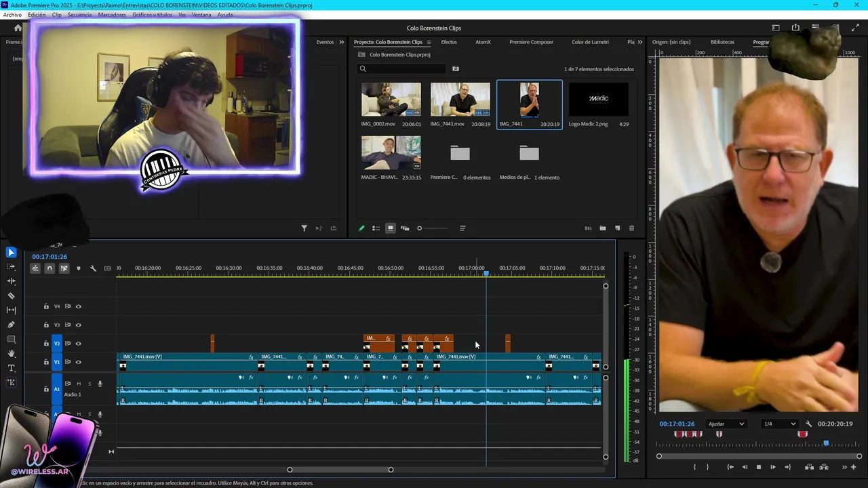868x488 pixels.
Task: Select the Selection tool arrow
Action: pyautogui.click(x=11, y=252)
